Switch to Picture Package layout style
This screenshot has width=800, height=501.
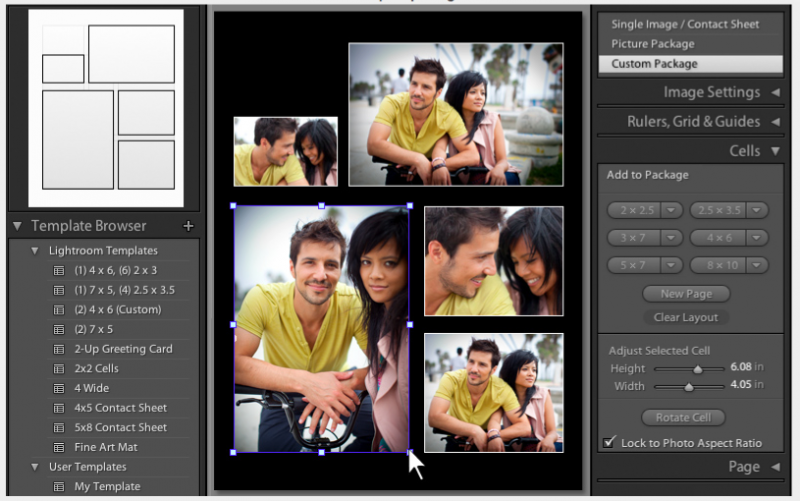point(653,44)
